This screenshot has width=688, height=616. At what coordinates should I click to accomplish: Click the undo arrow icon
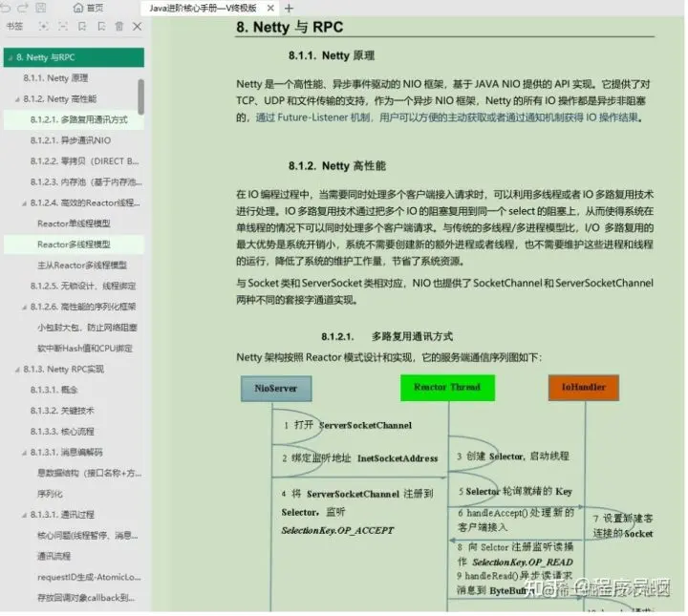5,8
